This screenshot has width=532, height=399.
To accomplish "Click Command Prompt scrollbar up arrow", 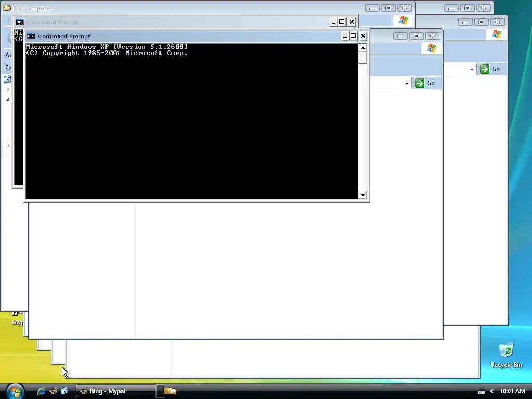I will pos(363,48).
